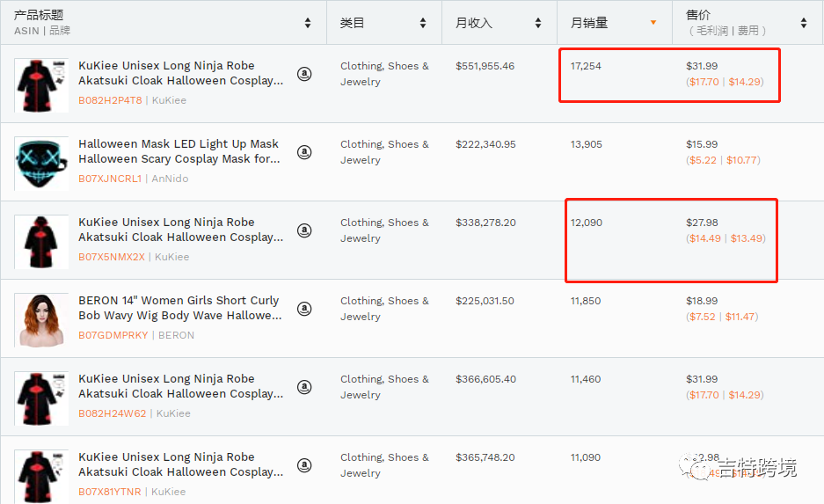Click the Amazon icon beside the BERON wig
The width and height of the screenshot is (824, 504).
click(x=304, y=309)
